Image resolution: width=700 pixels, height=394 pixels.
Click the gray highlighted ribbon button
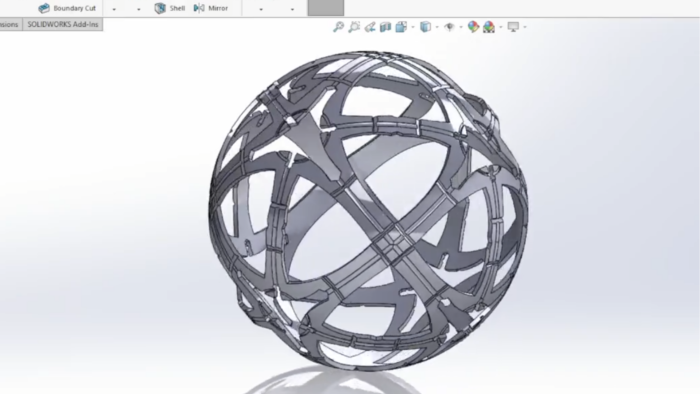tap(326, 8)
